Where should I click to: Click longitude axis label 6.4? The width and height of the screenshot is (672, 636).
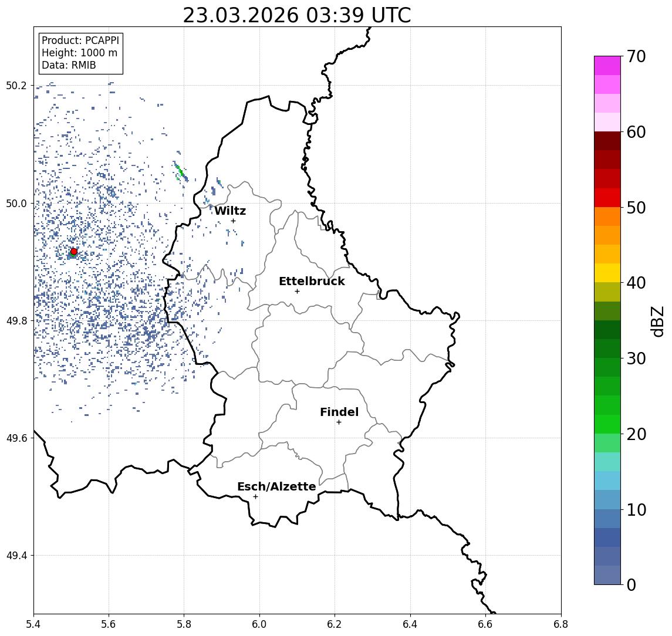[410, 624]
